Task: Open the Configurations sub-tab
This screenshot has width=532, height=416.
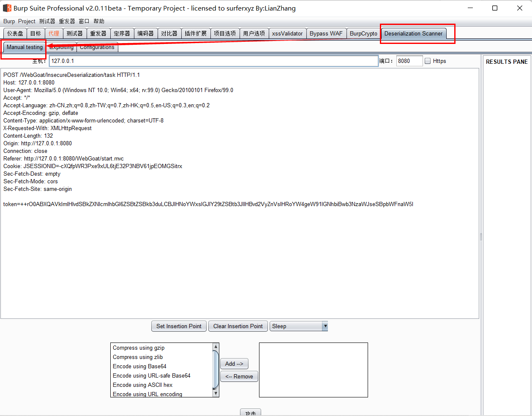Action: click(x=97, y=47)
